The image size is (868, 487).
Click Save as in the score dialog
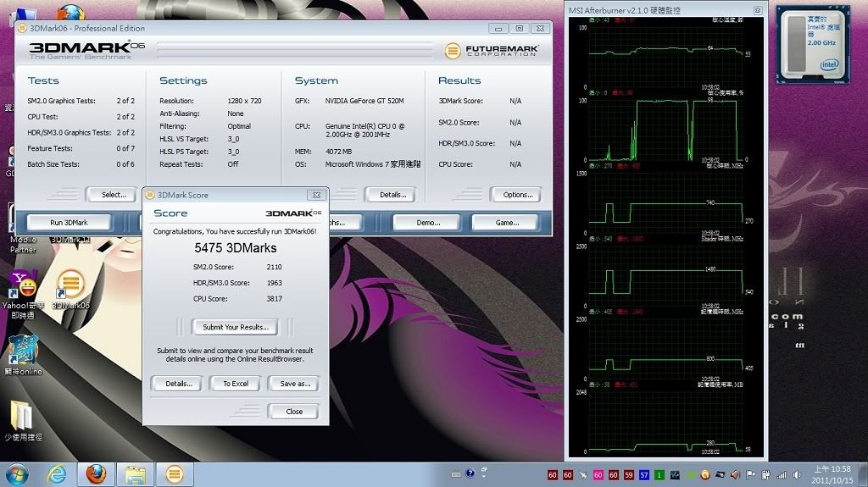pyautogui.click(x=294, y=384)
